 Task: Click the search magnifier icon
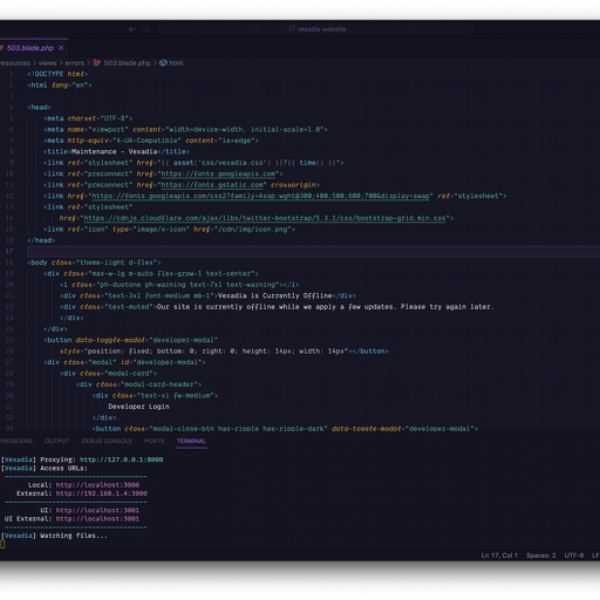point(292,29)
